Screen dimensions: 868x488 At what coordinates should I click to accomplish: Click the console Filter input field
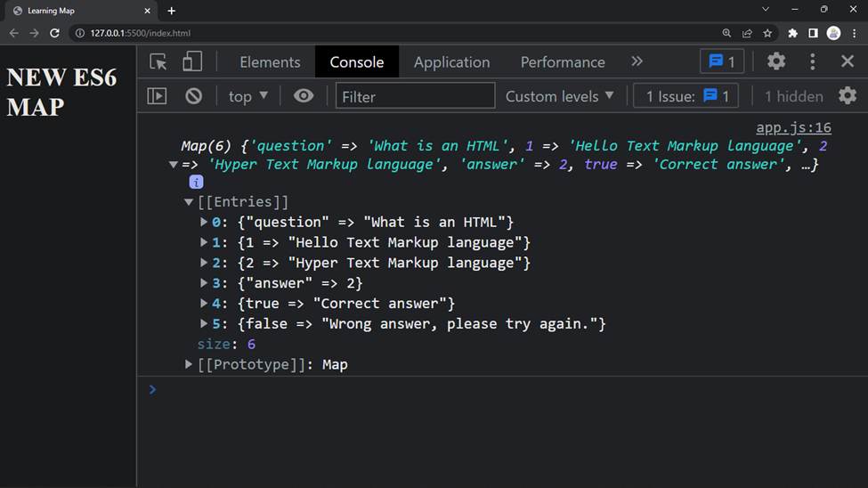coord(415,96)
